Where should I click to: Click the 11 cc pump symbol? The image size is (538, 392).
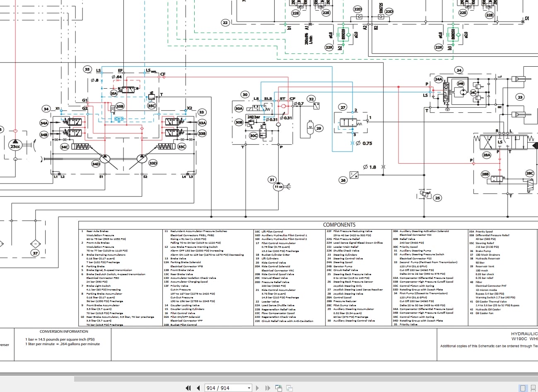click(278, 187)
